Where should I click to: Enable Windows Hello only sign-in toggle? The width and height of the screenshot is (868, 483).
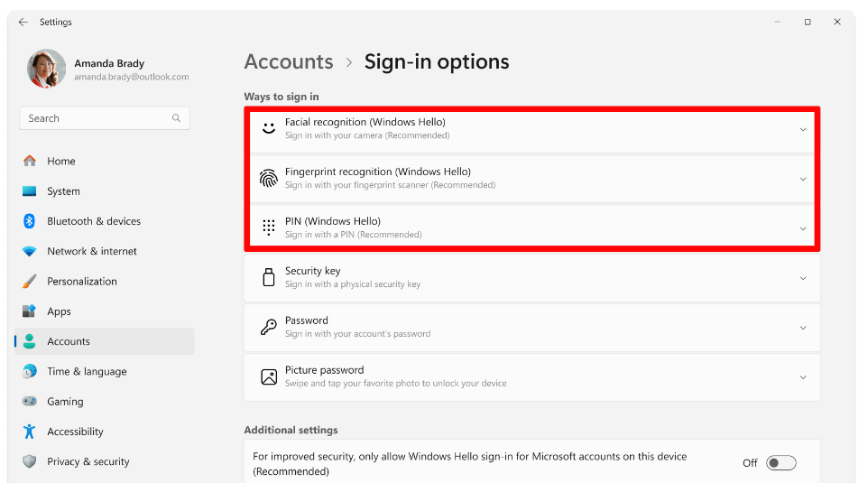pyautogui.click(x=781, y=462)
